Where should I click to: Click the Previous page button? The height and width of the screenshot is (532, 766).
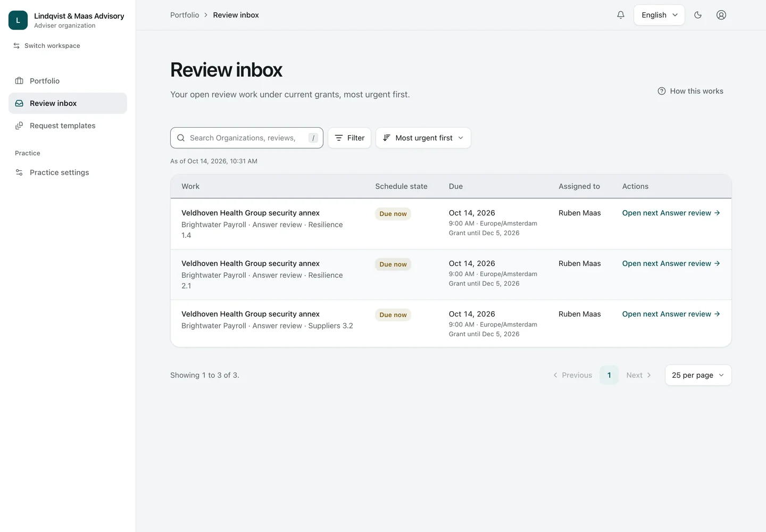pos(573,375)
